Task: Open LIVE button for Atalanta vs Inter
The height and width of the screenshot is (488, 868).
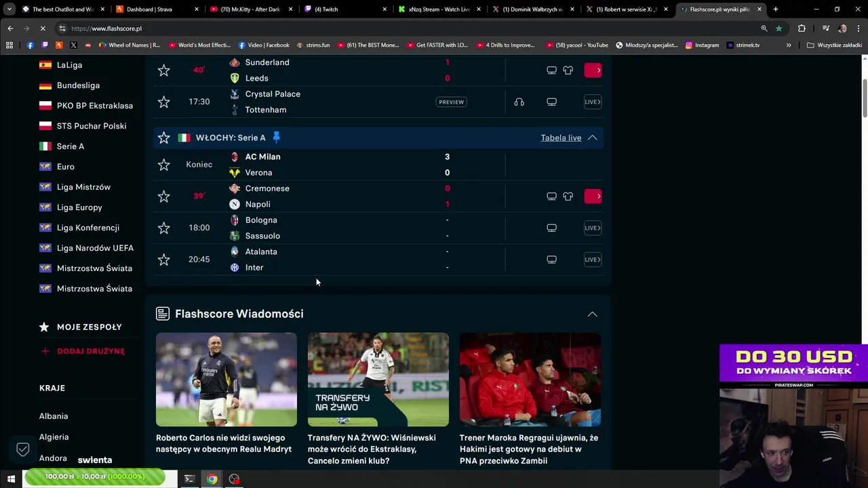Action: pyautogui.click(x=593, y=260)
